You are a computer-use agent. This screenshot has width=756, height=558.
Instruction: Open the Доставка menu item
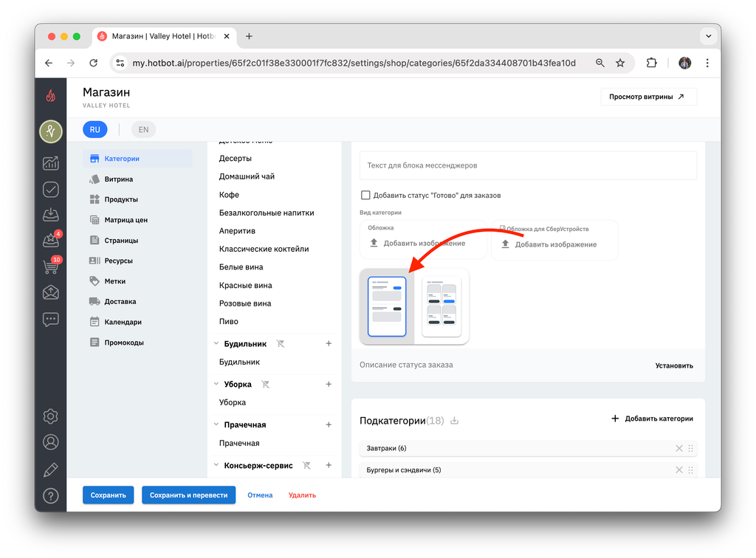click(138, 302)
